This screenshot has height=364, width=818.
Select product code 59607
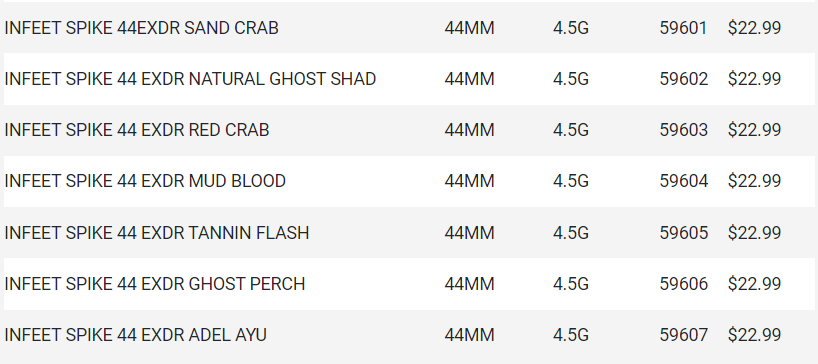pyautogui.click(x=683, y=335)
